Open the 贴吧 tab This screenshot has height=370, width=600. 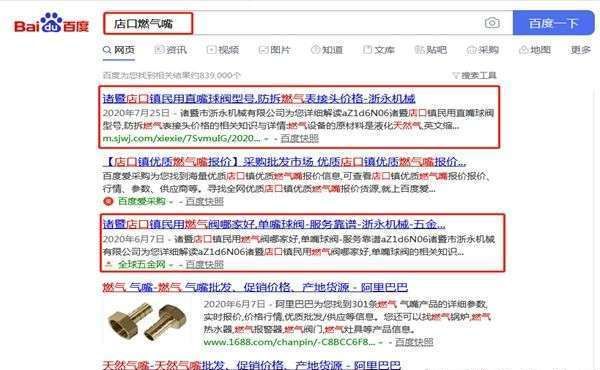pyautogui.click(x=431, y=50)
